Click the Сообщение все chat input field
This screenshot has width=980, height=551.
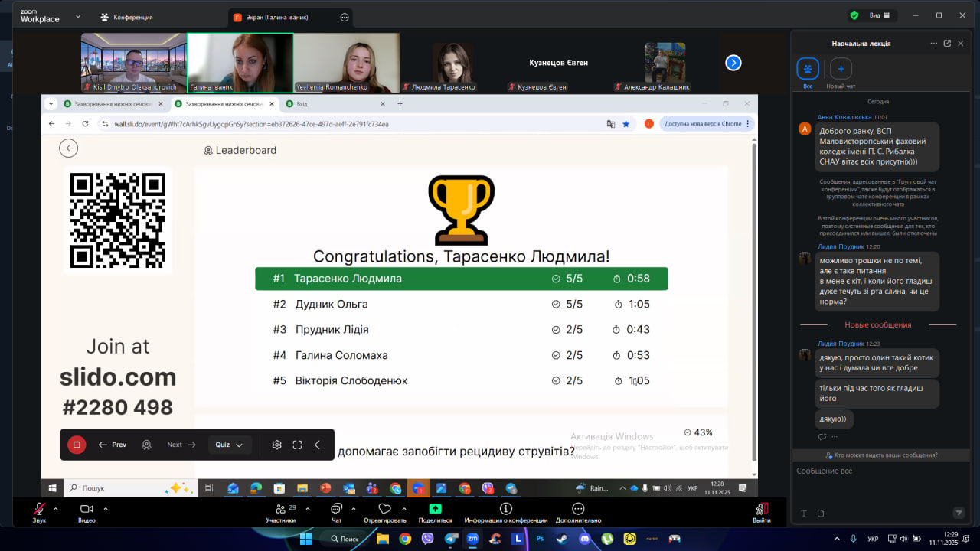(873, 471)
